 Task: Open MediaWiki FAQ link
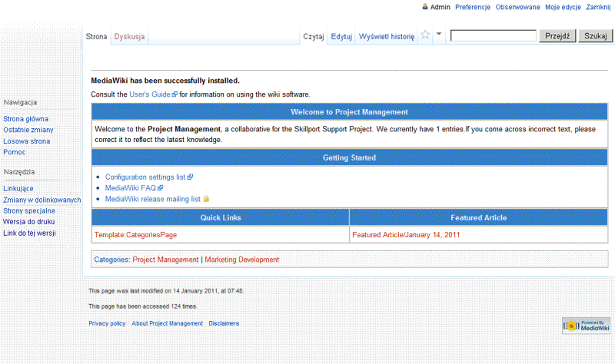point(131,188)
